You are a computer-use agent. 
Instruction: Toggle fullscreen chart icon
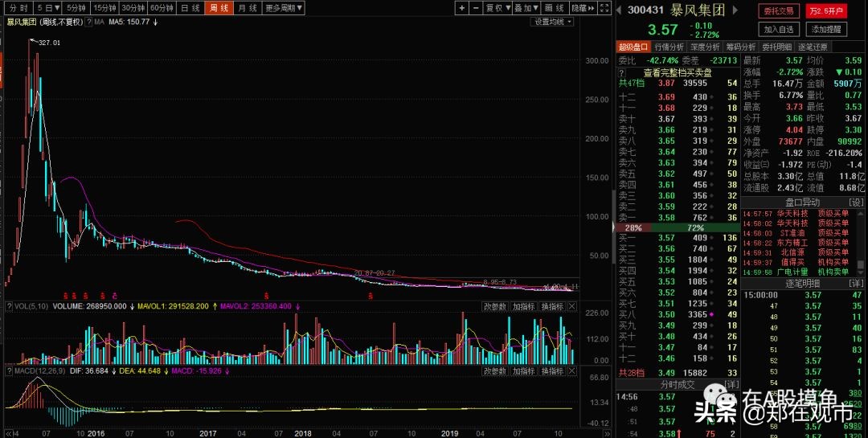point(604,8)
